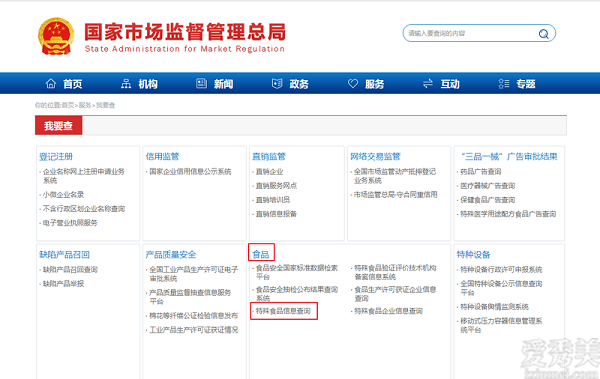Open the 直销监管 category heading
Image resolution: width=600 pixels, height=379 pixels.
269,156
